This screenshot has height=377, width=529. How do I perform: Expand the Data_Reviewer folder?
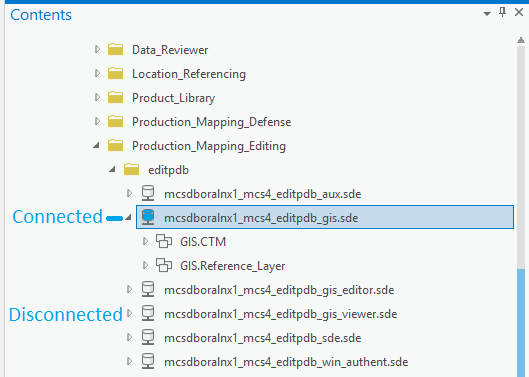click(97, 49)
